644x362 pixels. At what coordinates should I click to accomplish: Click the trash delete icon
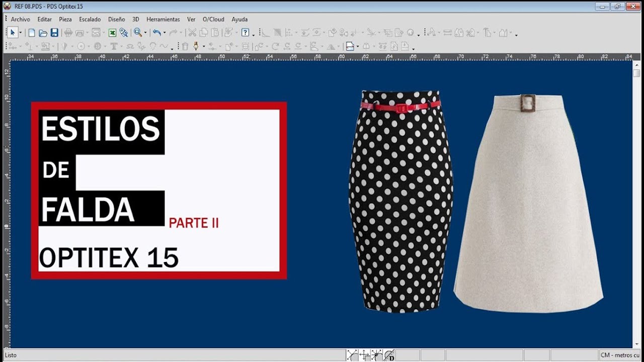click(x=185, y=46)
